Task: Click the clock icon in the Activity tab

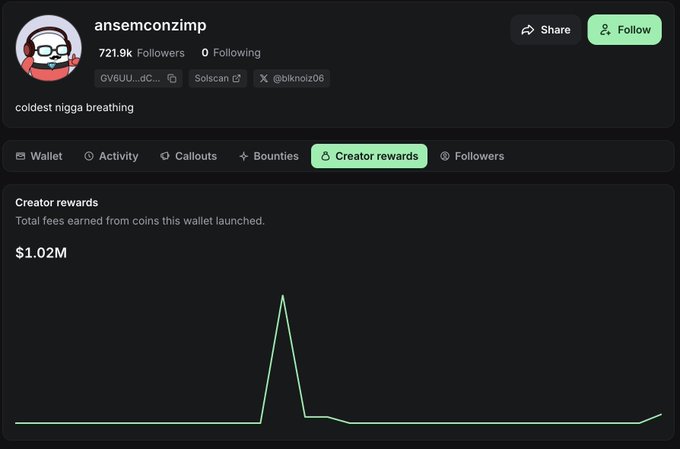Action: coord(89,156)
